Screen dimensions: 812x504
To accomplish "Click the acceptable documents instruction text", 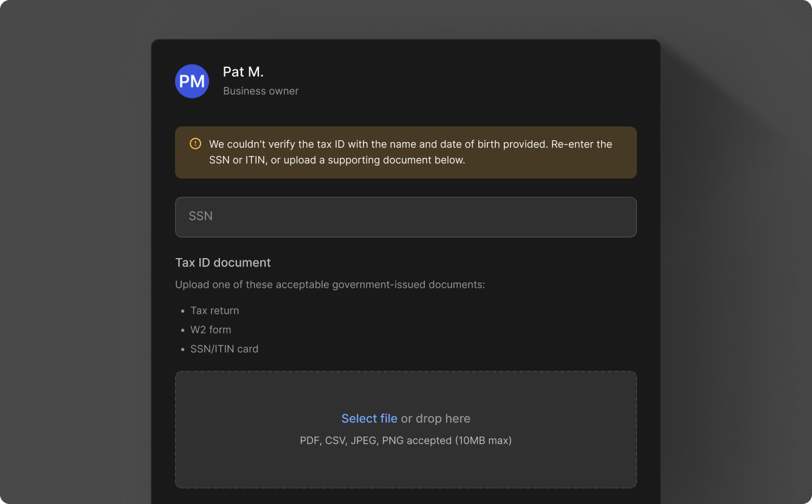I will click(x=329, y=284).
